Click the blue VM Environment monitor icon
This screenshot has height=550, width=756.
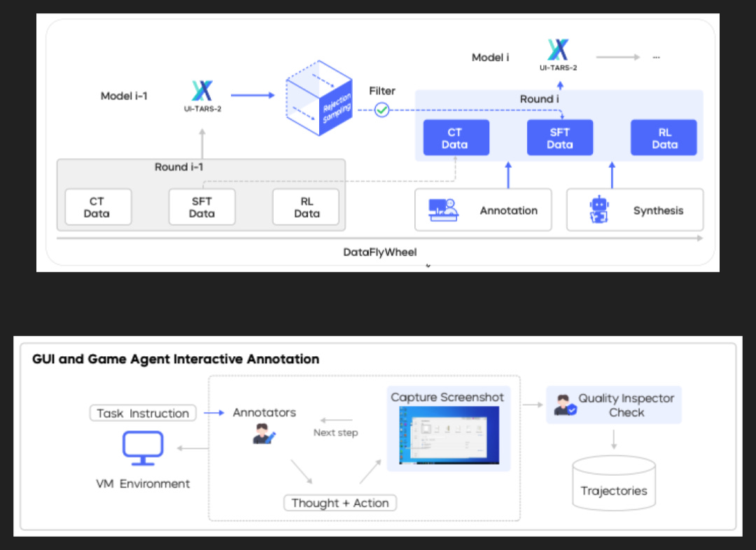pyautogui.click(x=143, y=448)
